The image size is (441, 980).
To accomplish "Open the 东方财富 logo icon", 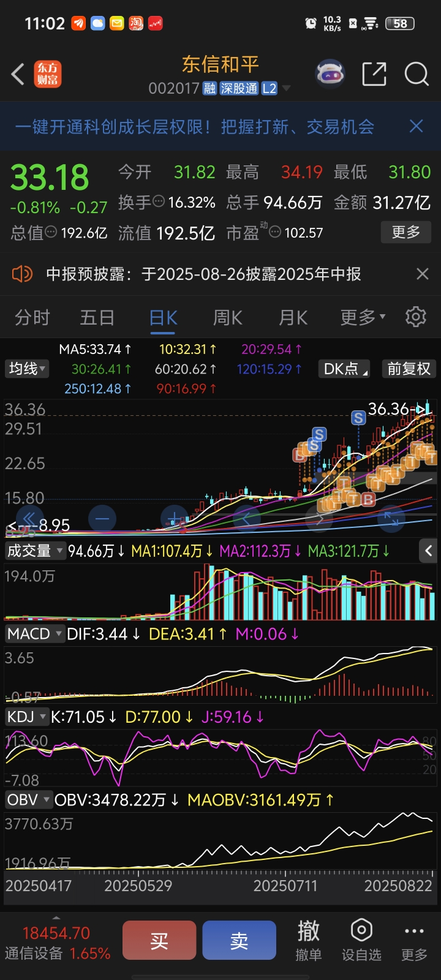I will click(48, 74).
